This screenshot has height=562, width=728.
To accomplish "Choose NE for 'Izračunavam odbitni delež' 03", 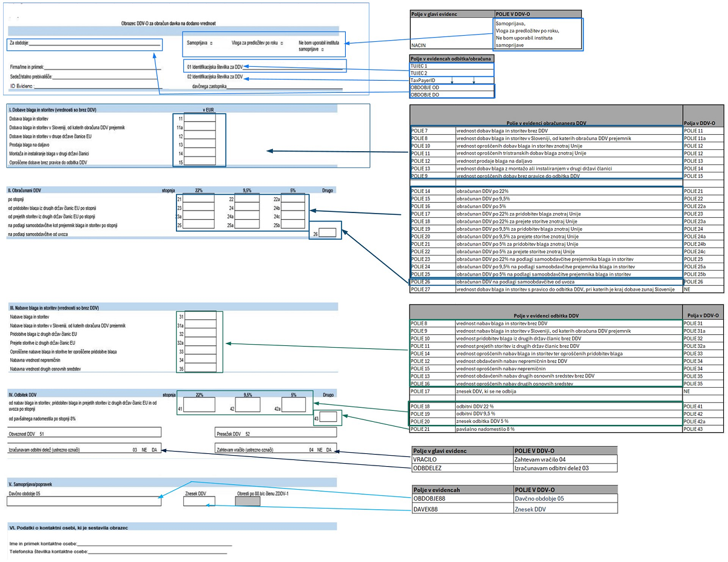I will 144,450.
